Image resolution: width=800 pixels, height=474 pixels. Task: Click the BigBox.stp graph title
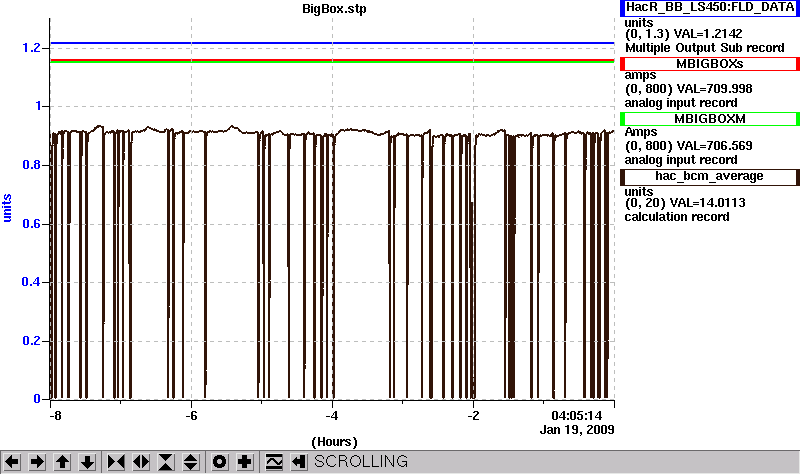click(334, 9)
